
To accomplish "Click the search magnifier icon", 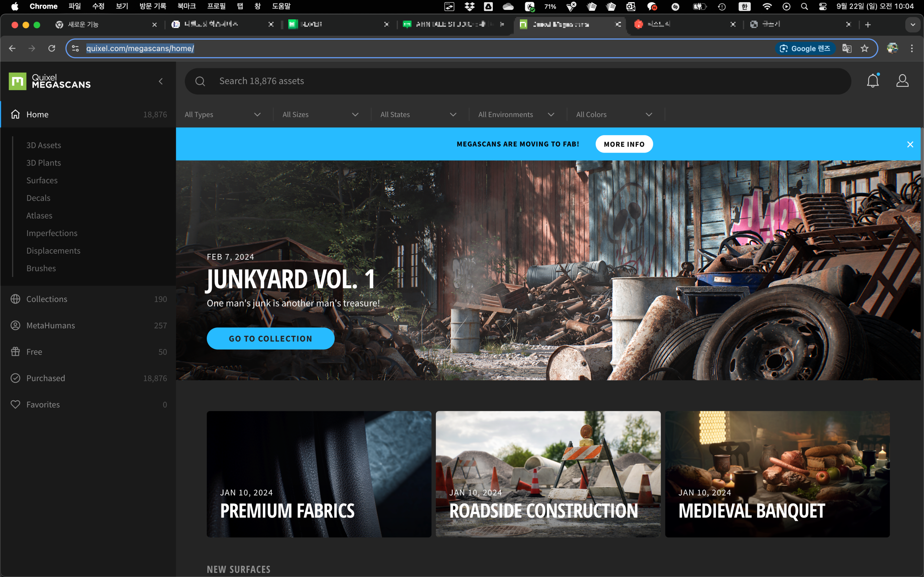I will coord(200,81).
